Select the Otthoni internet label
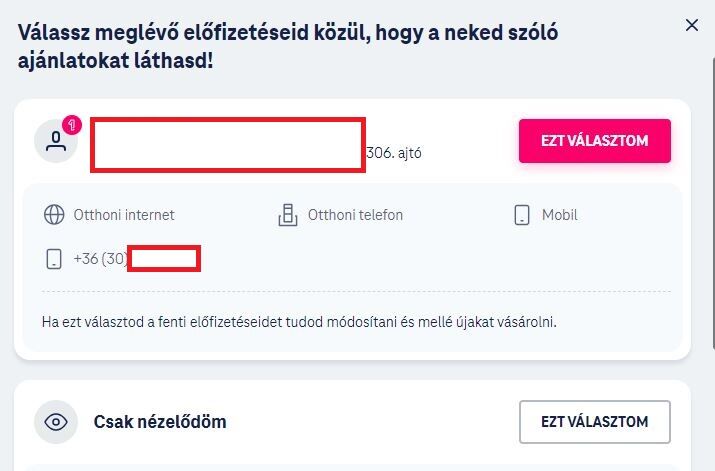 (x=124, y=215)
